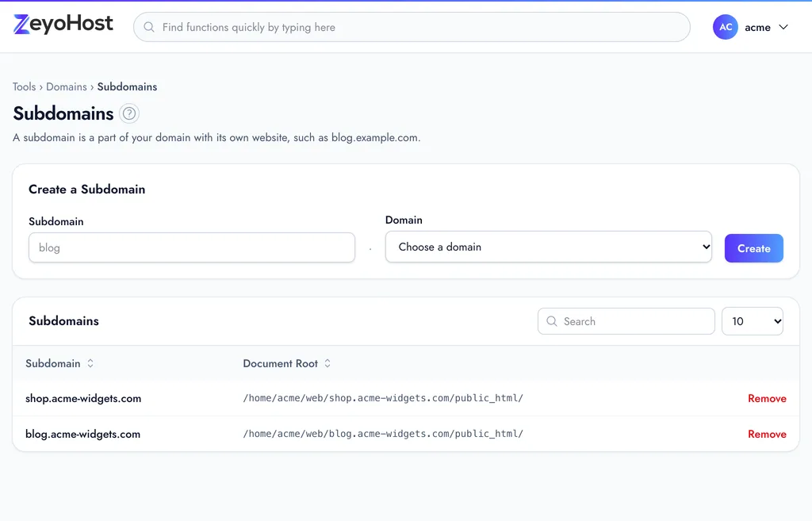Open the rows-per-page dropdown showing 10

(752, 321)
